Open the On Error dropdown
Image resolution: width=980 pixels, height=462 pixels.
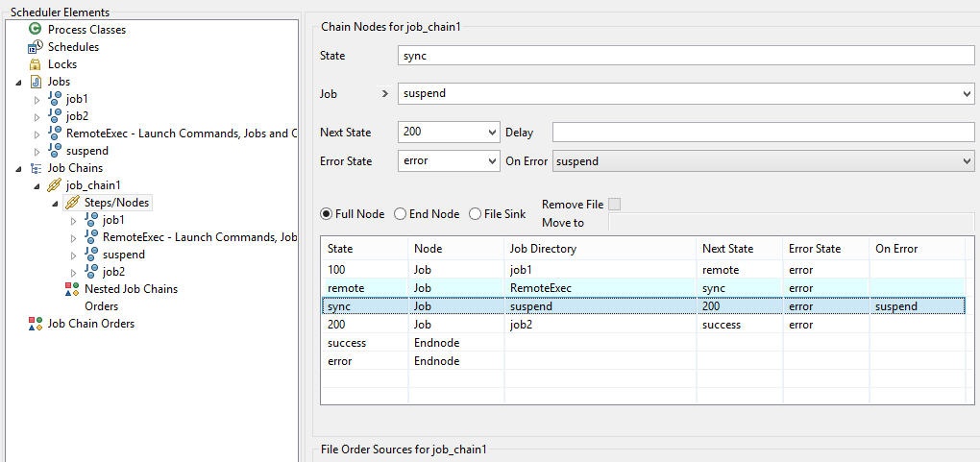pos(968,161)
